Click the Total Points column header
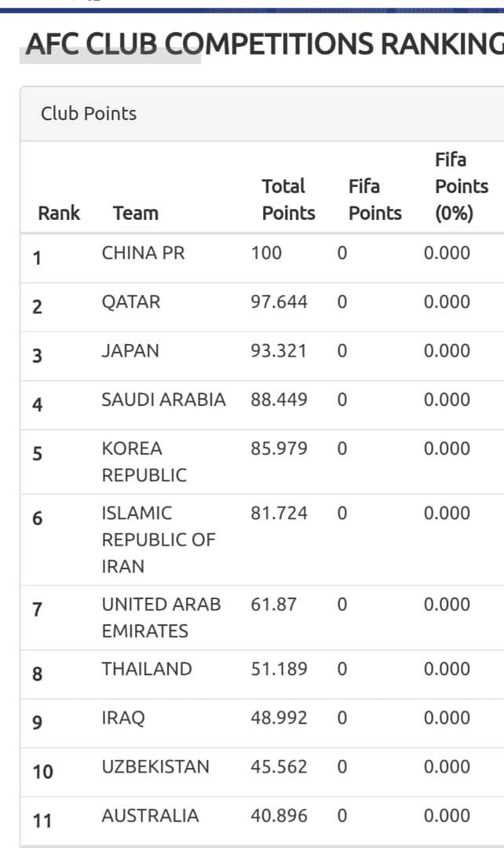The image size is (504, 848). point(288,199)
